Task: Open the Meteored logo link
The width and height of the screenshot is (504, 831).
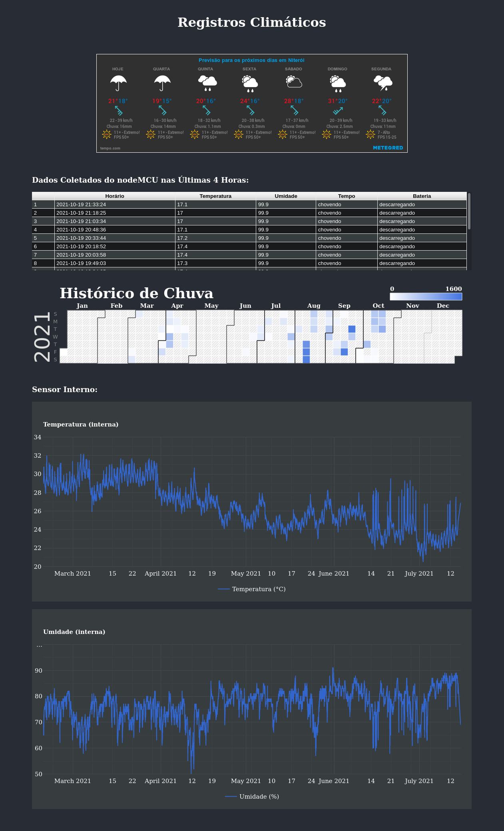Action: point(388,148)
